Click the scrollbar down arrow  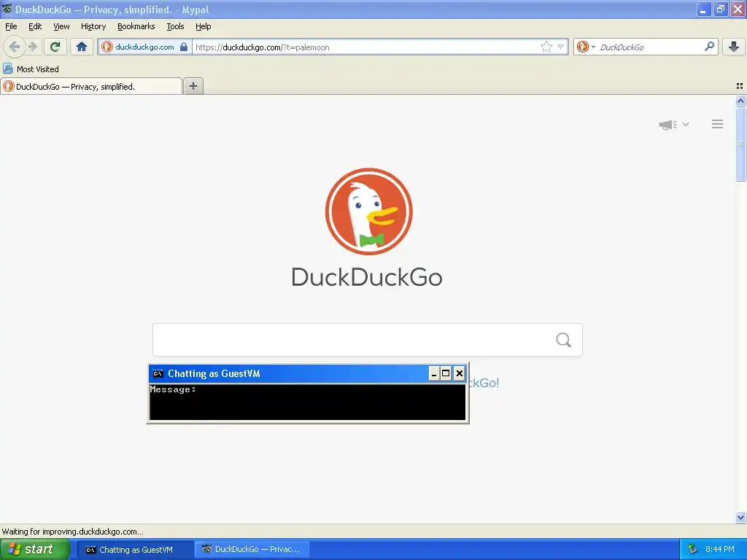[740, 517]
